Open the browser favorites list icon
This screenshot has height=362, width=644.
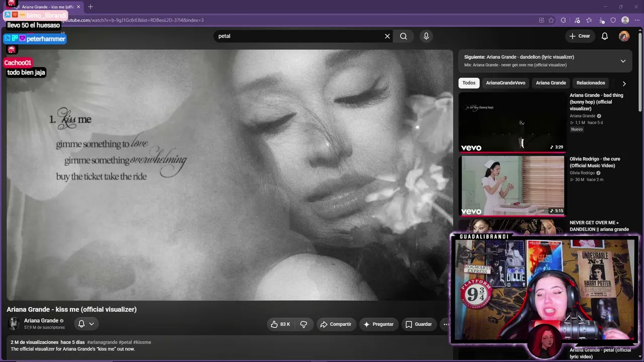pos(589,20)
